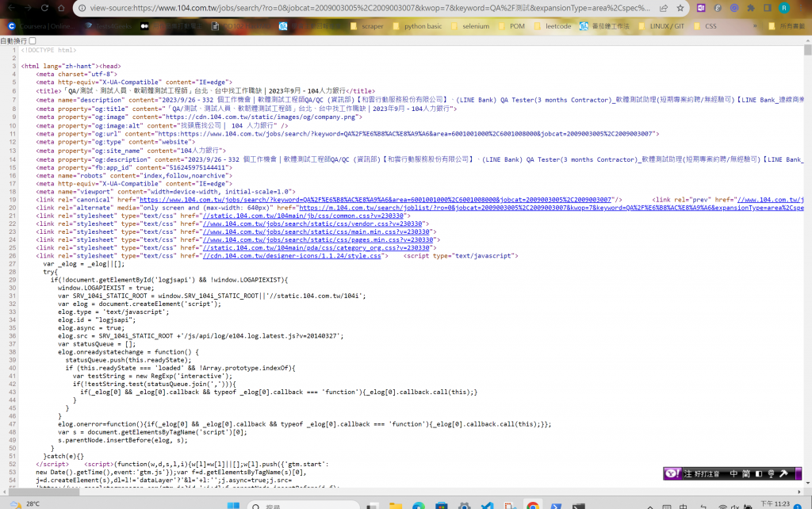Open the 番茄鐘工作法 bookmark

point(604,26)
